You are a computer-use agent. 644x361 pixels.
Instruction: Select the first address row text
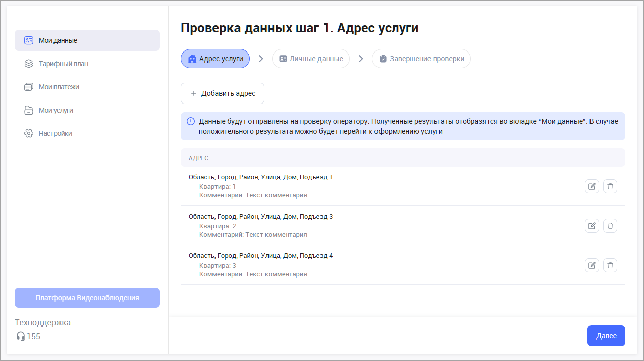coord(260,177)
